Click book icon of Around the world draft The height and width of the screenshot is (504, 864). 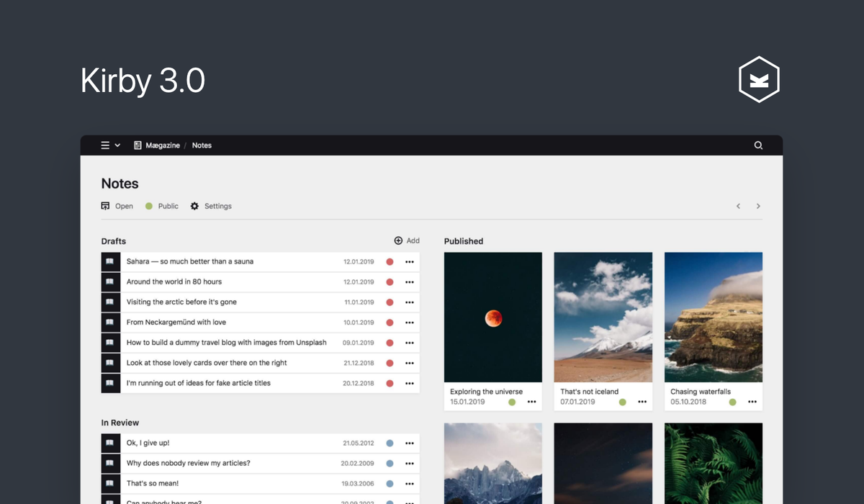(110, 282)
